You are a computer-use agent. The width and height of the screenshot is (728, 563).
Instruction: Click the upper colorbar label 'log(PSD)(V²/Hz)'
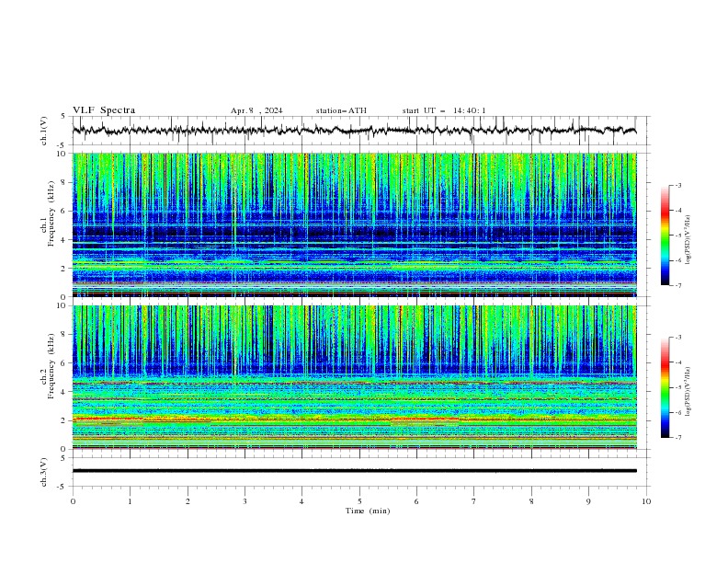(688, 240)
